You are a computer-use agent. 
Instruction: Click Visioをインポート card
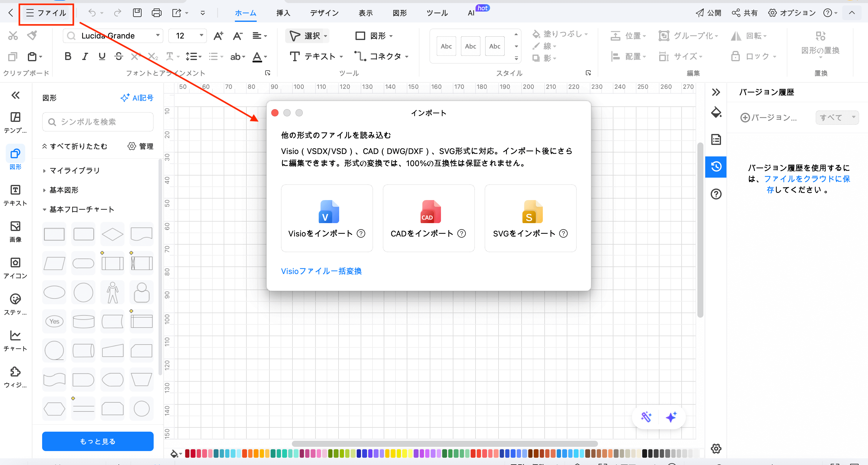(x=327, y=218)
